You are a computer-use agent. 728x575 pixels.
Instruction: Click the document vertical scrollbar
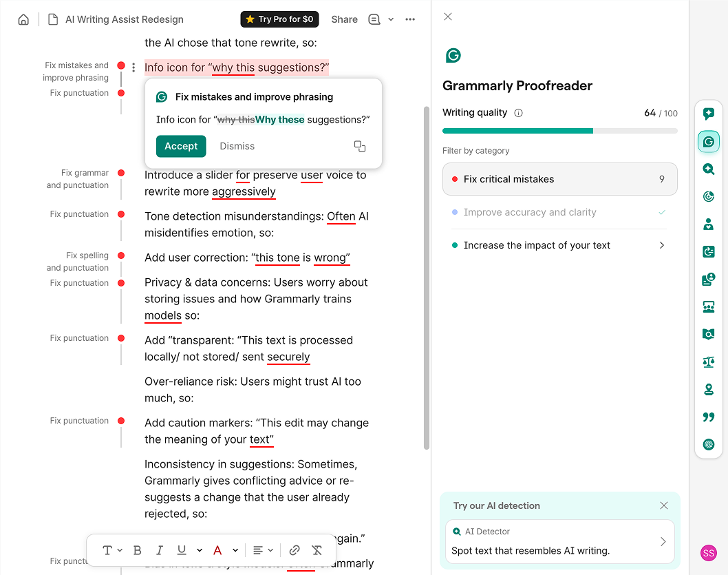[x=427, y=278]
